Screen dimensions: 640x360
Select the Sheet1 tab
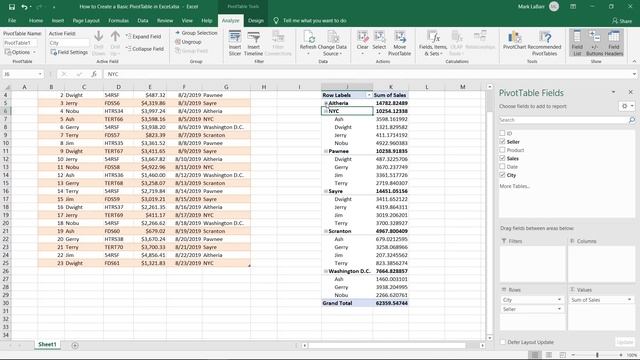[47, 344]
